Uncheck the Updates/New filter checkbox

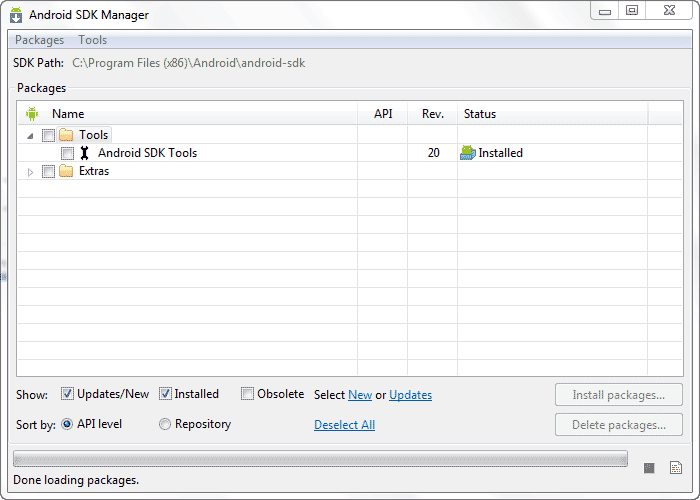(67, 394)
